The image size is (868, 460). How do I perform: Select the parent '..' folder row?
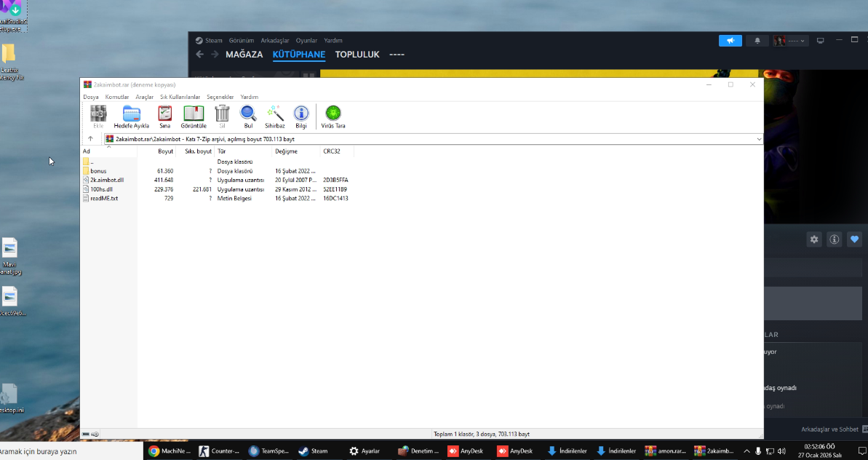(216, 162)
